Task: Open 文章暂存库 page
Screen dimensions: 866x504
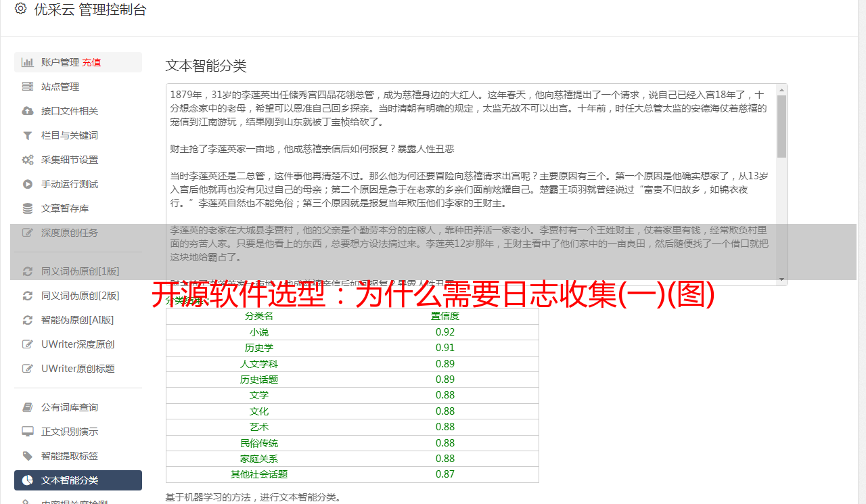Action: tap(78, 208)
